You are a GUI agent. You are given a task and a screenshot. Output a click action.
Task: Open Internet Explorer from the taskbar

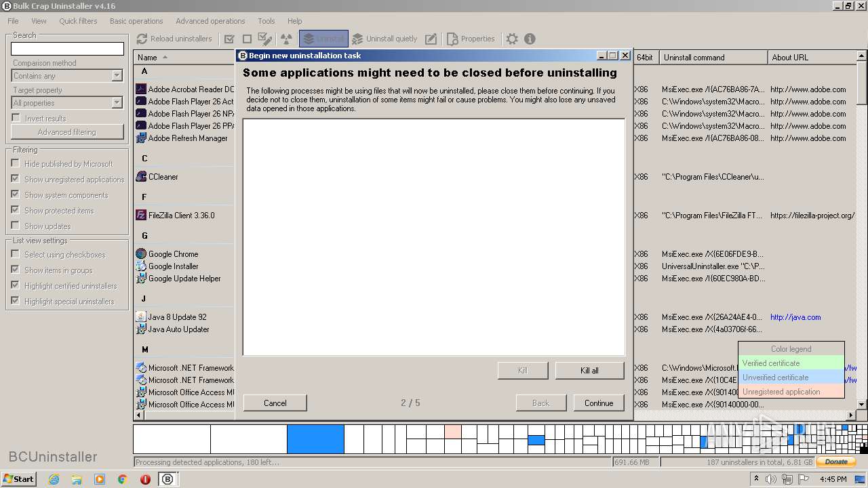point(54,479)
